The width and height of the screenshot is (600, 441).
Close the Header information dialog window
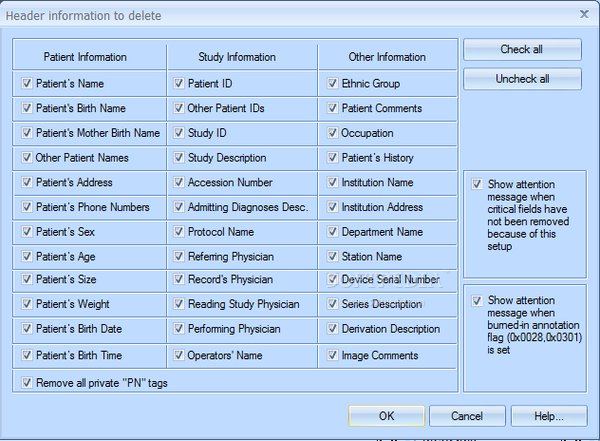coord(584,14)
